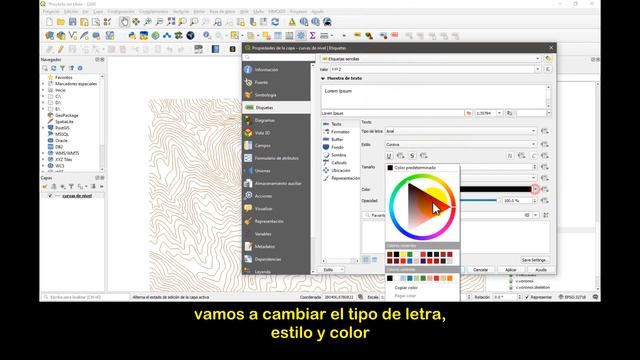
Task: Click the Cancelar button
Action: (480, 270)
